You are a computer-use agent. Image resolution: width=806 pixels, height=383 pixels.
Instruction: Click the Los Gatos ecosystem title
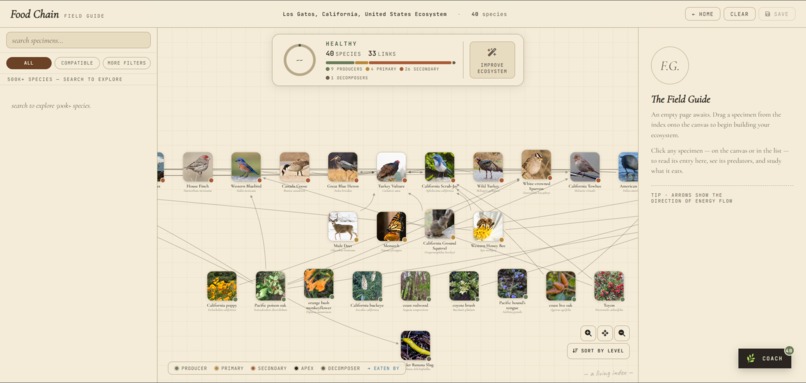(x=364, y=14)
